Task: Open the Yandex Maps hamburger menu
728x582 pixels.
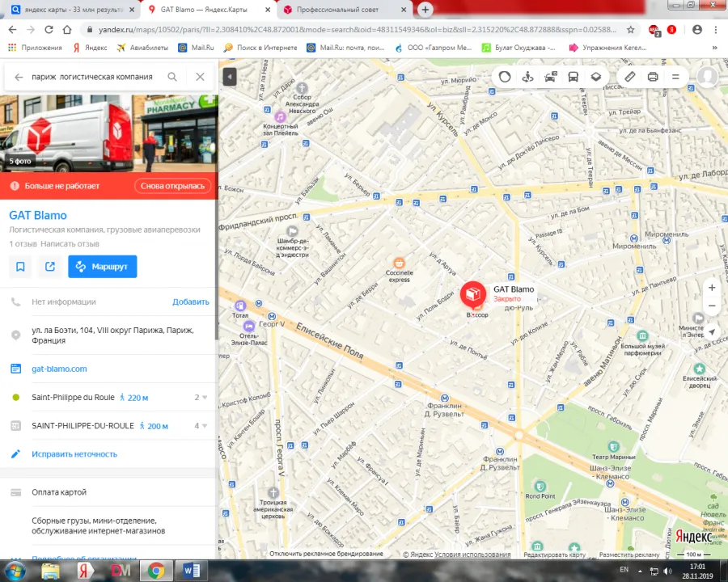Action: point(675,77)
